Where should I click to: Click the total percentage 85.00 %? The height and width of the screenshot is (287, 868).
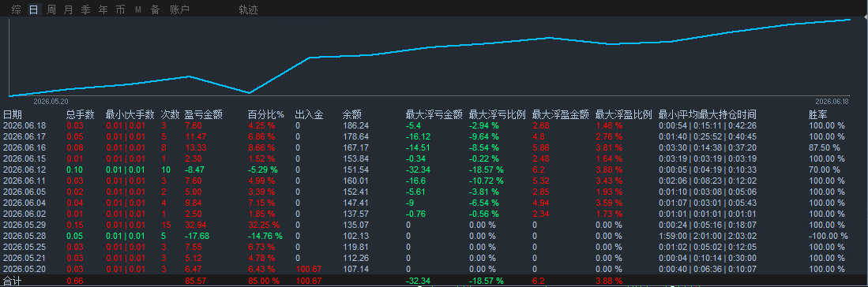(x=264, y=281)
